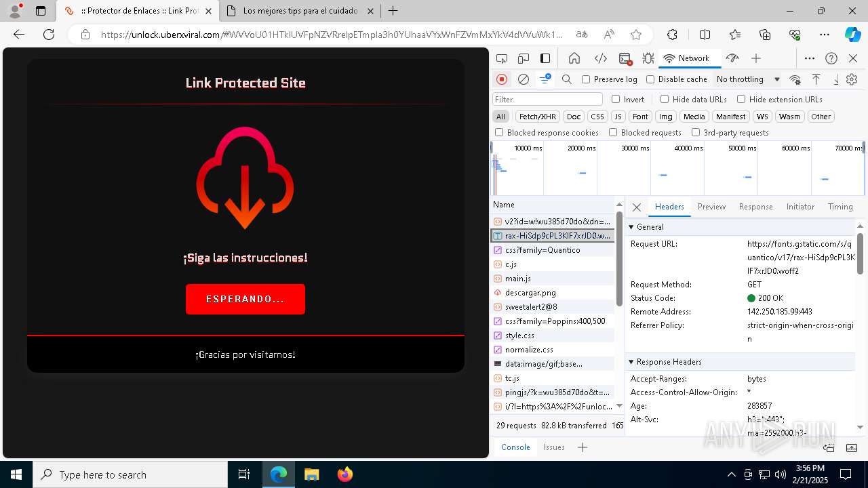
Task: Enable Disable cache checkbox
Action: coord(650,79)
